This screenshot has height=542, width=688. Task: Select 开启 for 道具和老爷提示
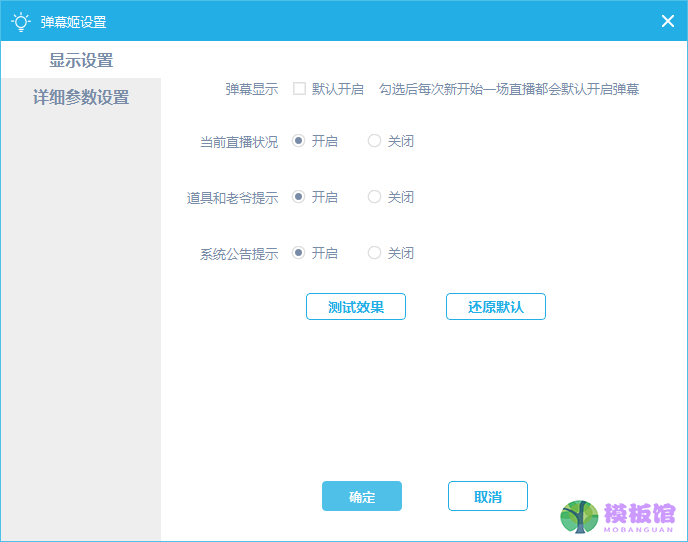tap(298, 197)
